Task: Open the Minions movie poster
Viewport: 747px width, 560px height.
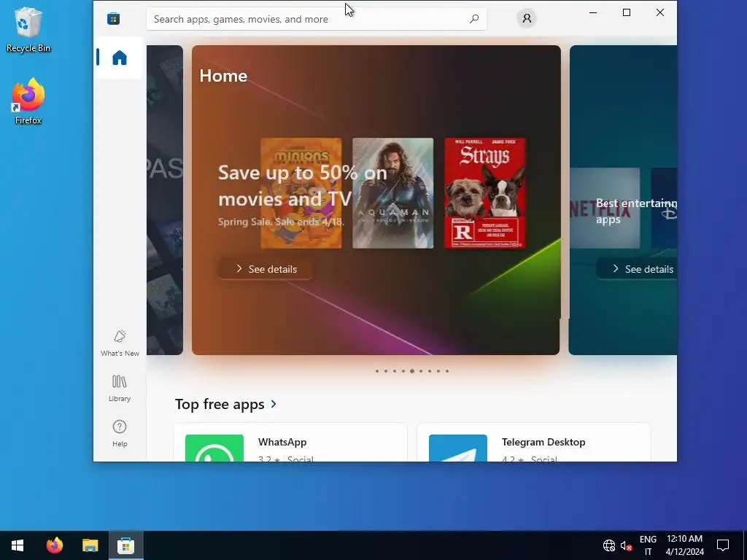Action: pyautogui.click(x=301, y=192)
